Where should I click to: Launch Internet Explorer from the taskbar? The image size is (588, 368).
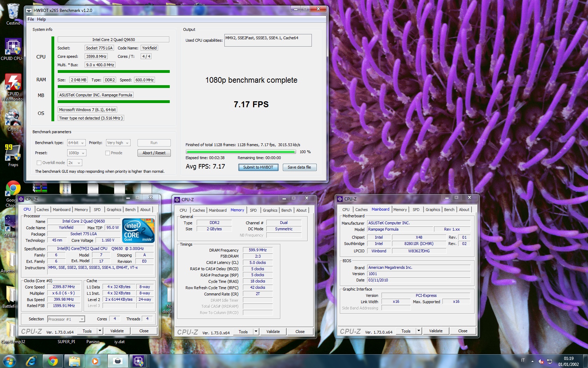click(x=31, y=361)
